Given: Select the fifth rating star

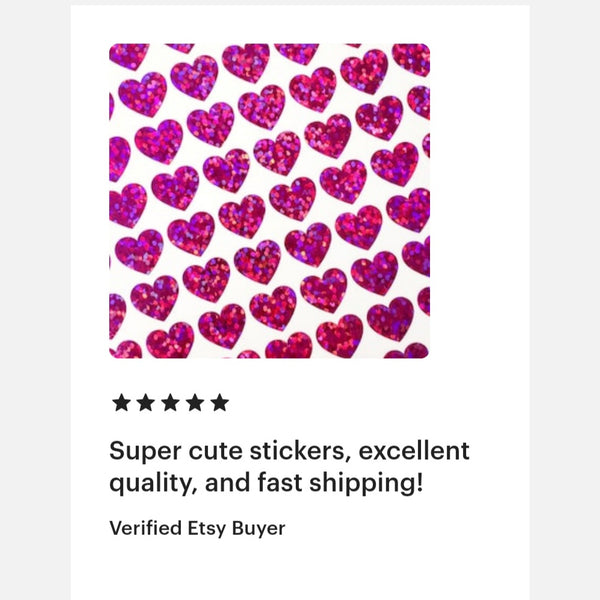Looking at the screenshot, I should (x=219, y=403).
